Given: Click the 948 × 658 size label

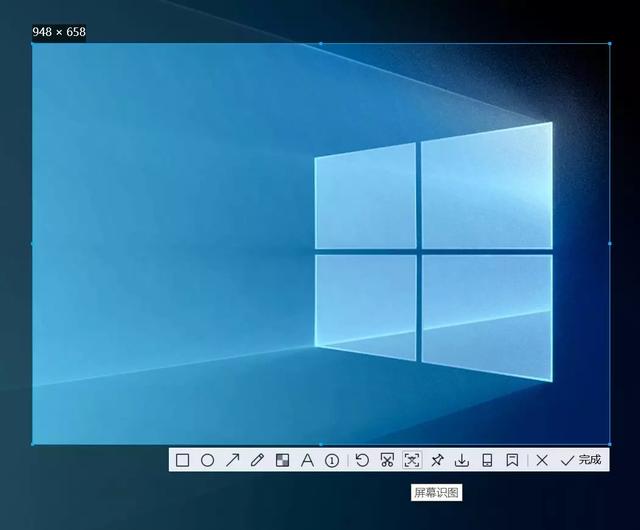Looking at the screenshot, I should pos(59,32).
